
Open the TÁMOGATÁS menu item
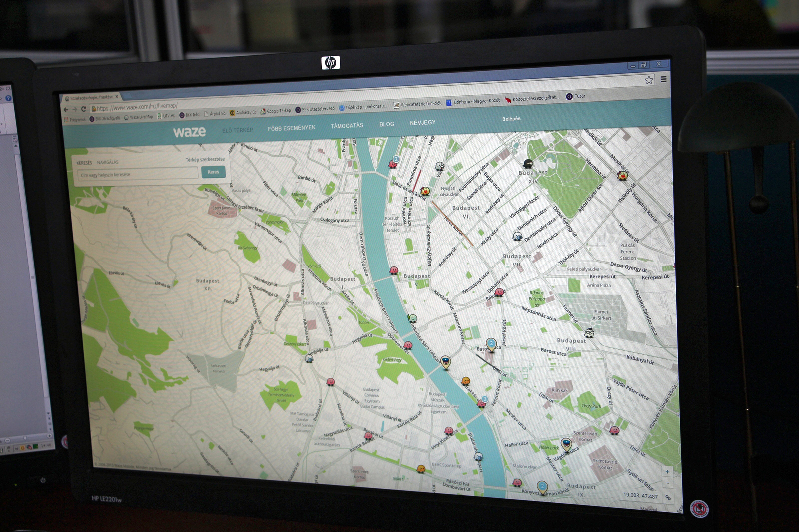pos(347,126)
